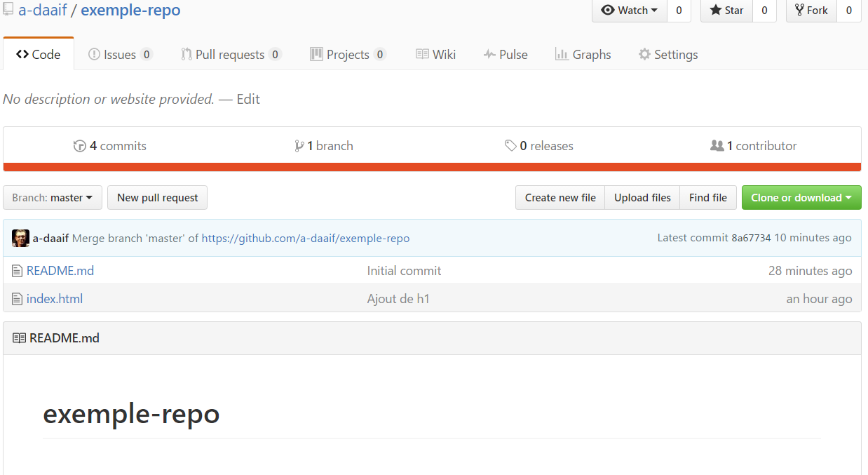This screenshot has width=868, height=475.
Task: Click the index.html file icon
Action: [18, 299]
